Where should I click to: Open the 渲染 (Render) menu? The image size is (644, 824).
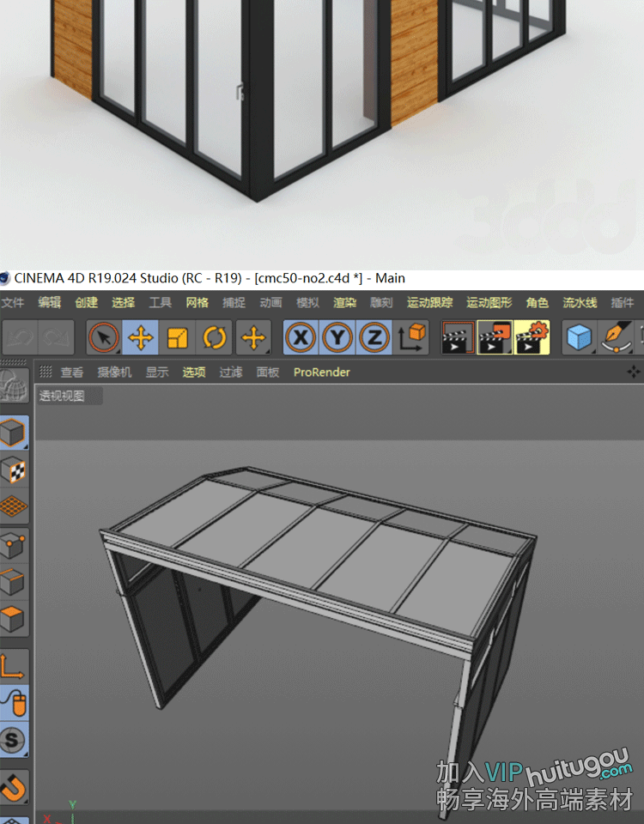coord(344,302)
